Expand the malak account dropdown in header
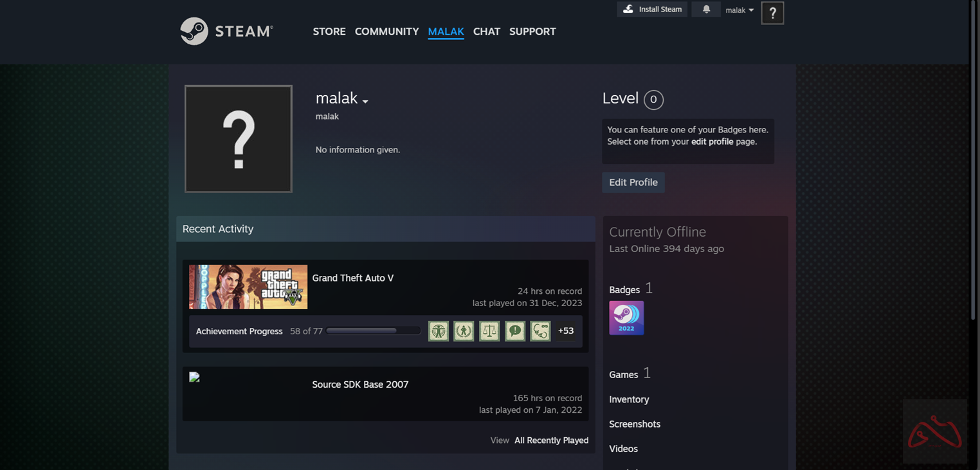Image resolution: width=980 pixels, height=470 pixels. coord(740,10)
